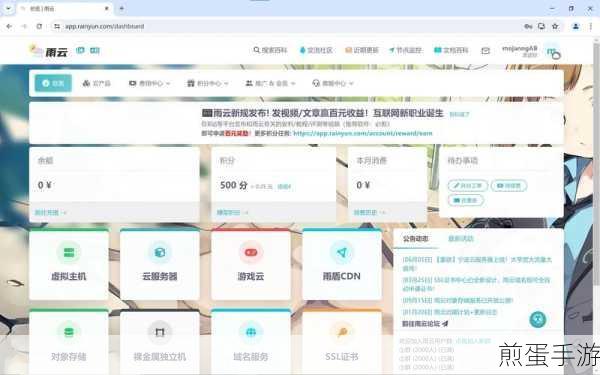
Task: Open the SSL证书 certificate card
Action: tap(342, 342)
